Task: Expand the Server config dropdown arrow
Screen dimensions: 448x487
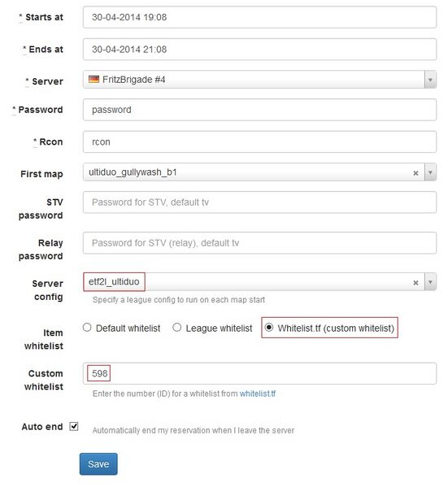Action: [x=430, y=282]
